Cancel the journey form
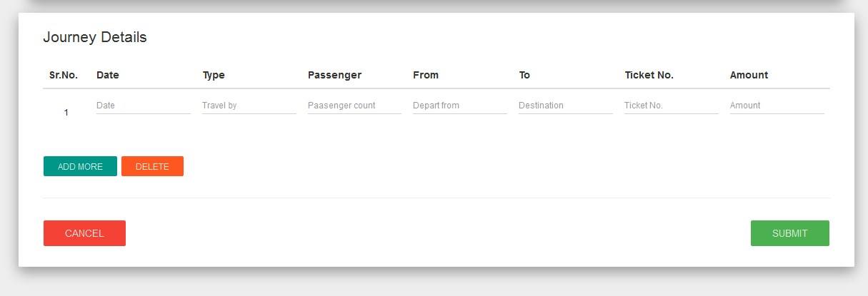This screenshot has height=296, width=868. coord(84,233)
